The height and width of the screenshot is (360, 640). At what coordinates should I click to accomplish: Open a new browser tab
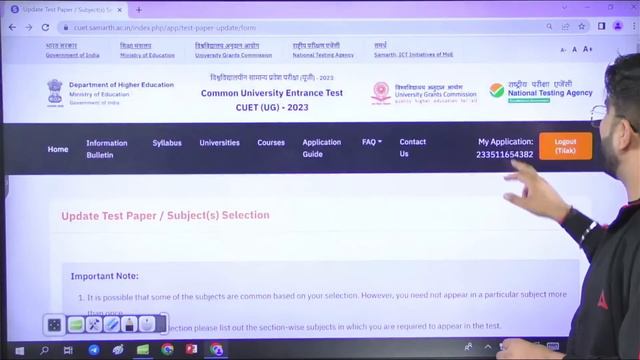(139, 9)
